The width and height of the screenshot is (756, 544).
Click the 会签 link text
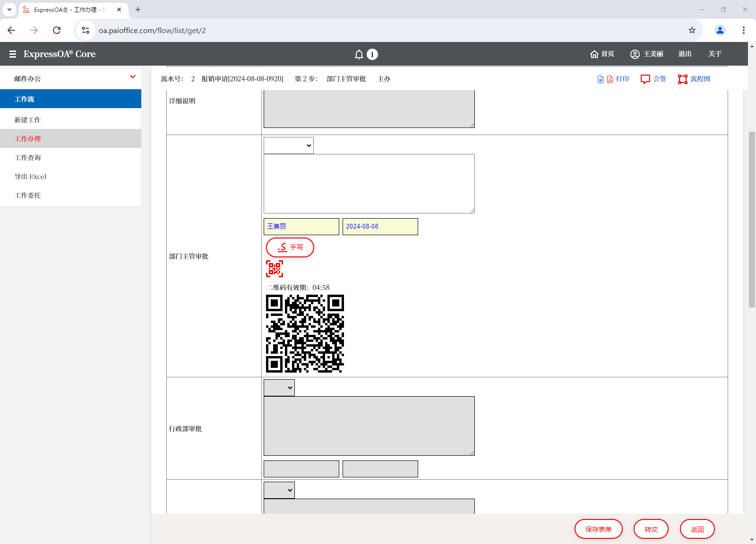pyautogui.click(x=660, y=79)
